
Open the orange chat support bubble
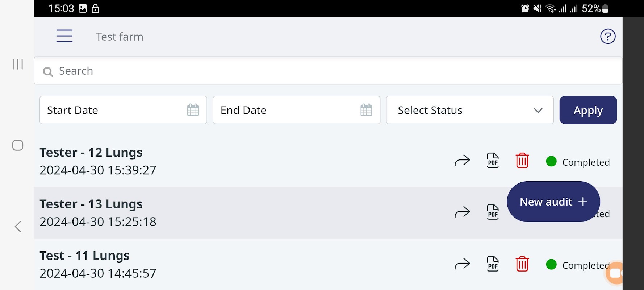click(x=615, y=273)
